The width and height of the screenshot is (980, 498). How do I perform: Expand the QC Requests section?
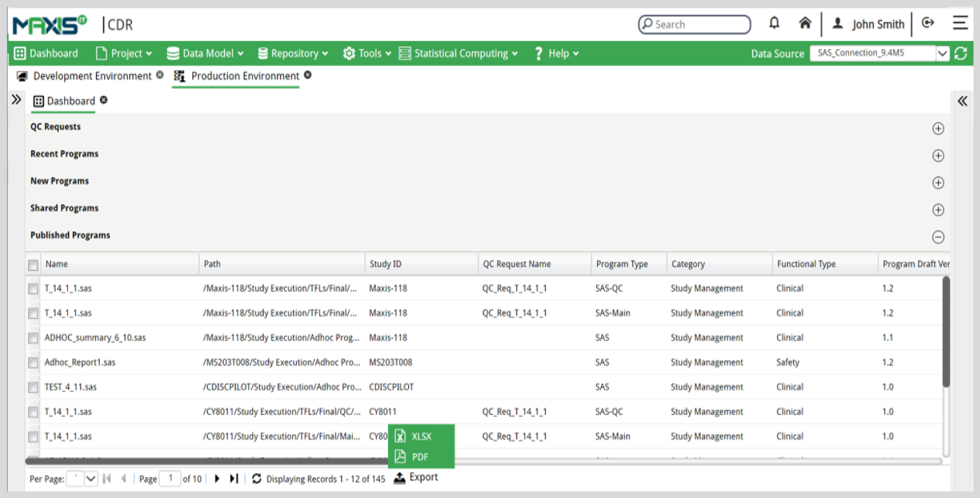coord(938,128)
